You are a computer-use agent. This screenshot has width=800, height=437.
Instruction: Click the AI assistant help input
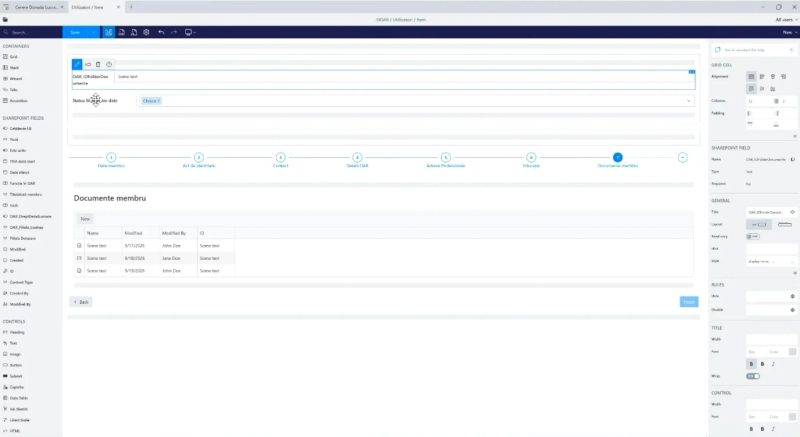753,50
